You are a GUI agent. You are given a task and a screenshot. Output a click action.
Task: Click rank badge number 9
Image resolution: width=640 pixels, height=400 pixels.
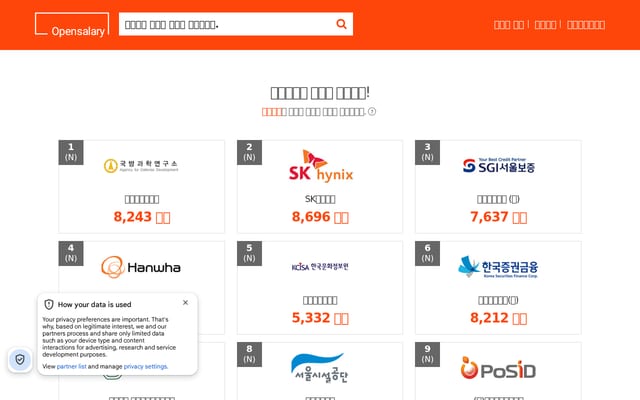[427, 354]
